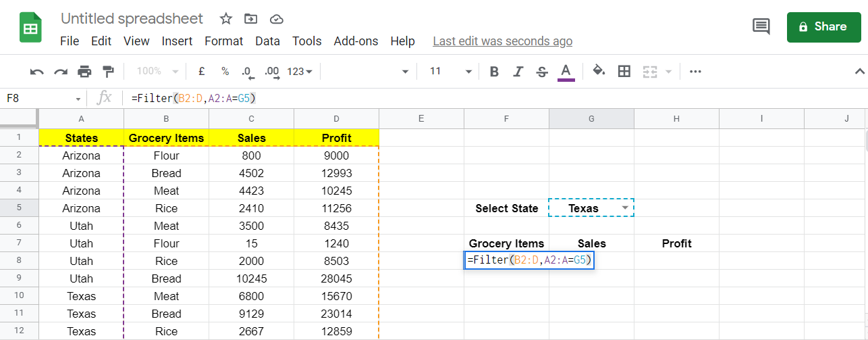Open the Texas state dropdown in G5
Image resolution: width=868 pixels, height=340 pixels.
[625, 208]
